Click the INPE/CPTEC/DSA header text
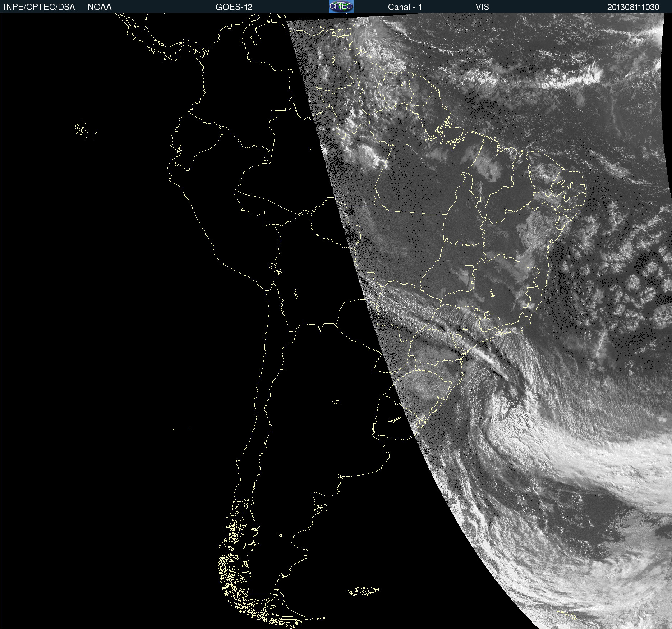The width and height of the screenshot is (672, 629). coord(39,7)
